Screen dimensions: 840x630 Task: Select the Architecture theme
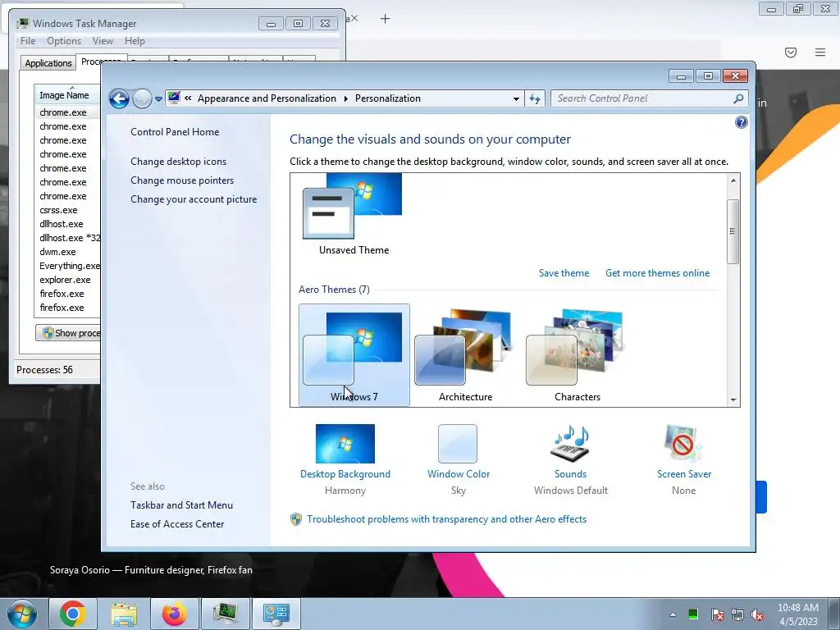point(465,354)
